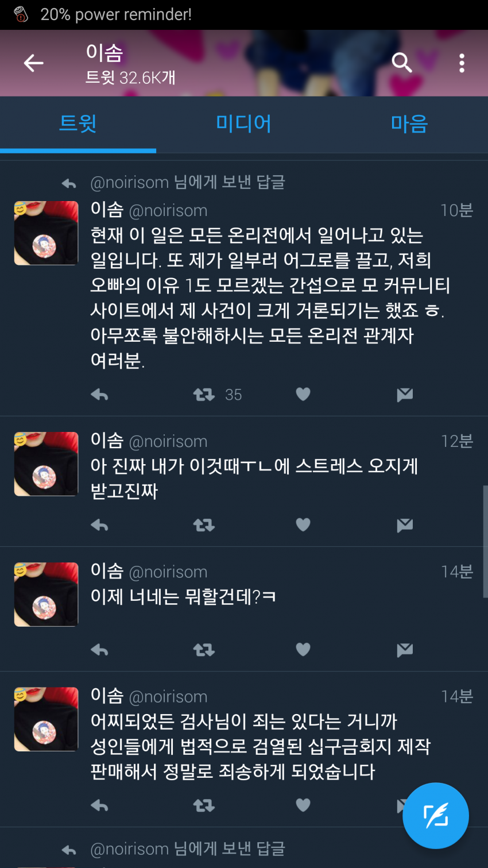
Task: Tap the back arrow in the header
Action: tap(33, 63)
